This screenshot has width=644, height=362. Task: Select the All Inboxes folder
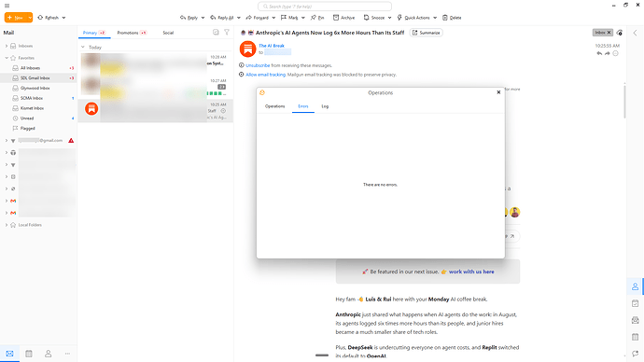click(x=31, y=68)
